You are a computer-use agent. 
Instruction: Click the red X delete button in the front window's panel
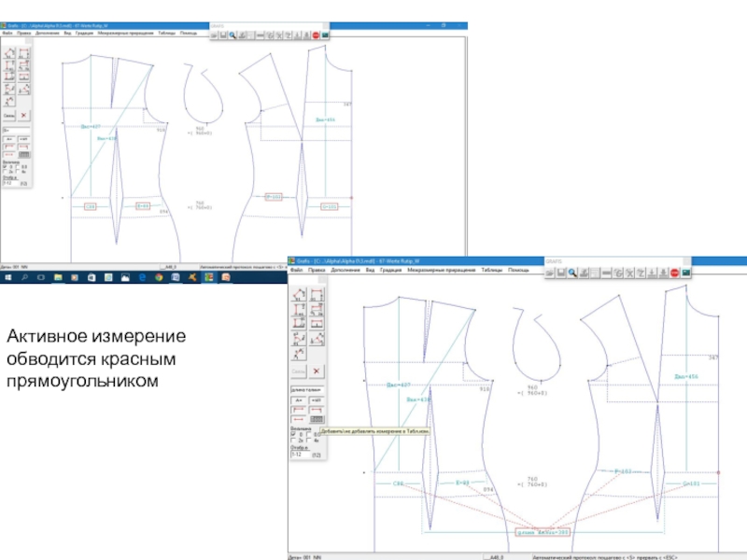pos(317,371)
